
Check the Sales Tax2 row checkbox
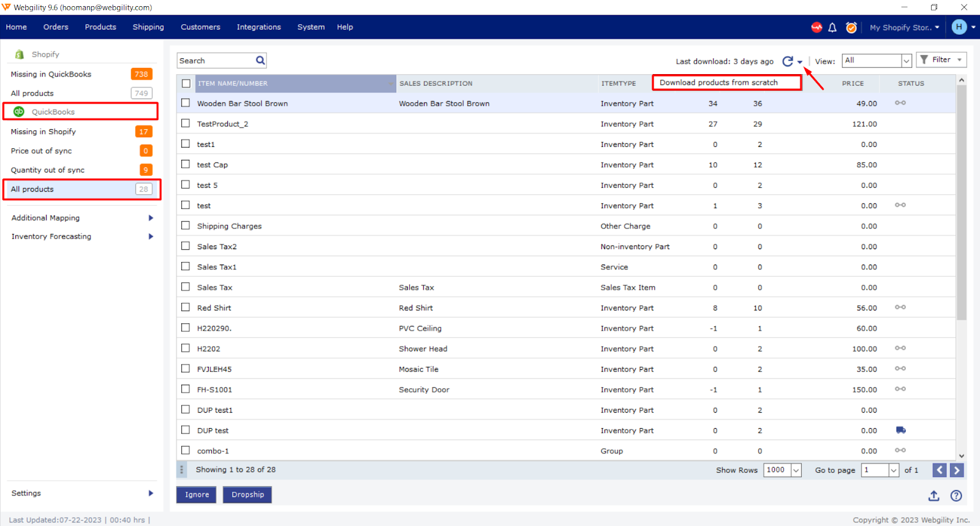click(x=186, y=246)
